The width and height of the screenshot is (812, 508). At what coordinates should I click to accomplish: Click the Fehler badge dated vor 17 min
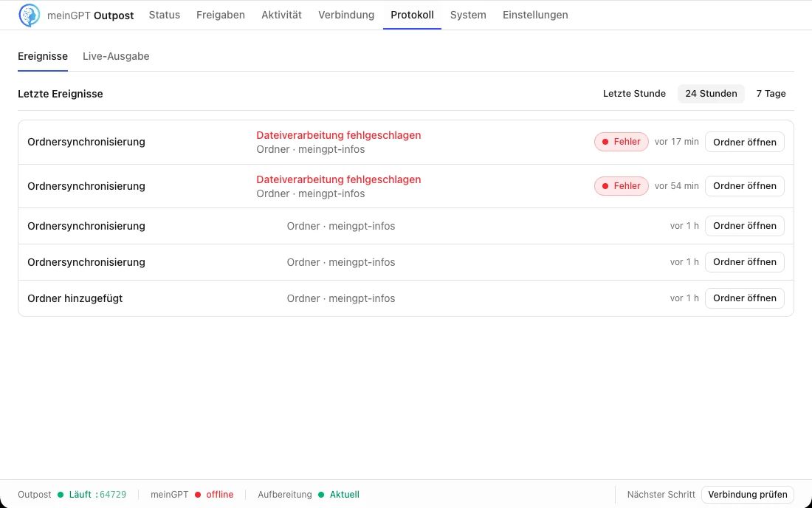tap(621, 142)
